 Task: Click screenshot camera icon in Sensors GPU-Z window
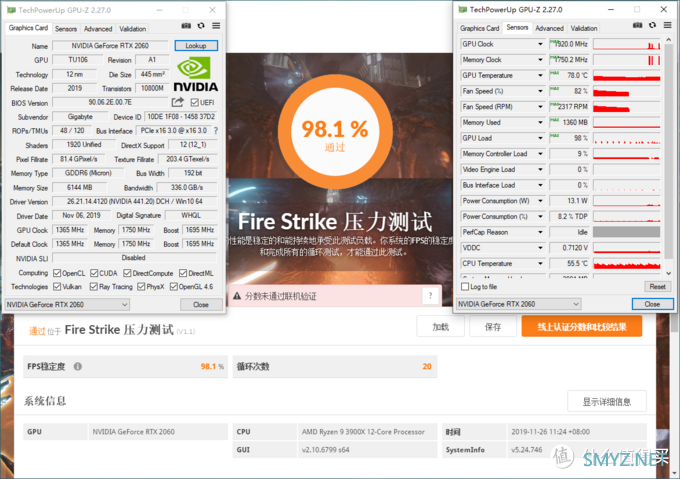tap(637, 25)
